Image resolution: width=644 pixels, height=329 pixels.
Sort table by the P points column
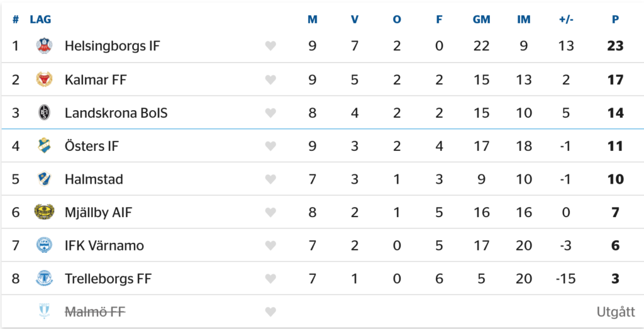coord(615,20)
